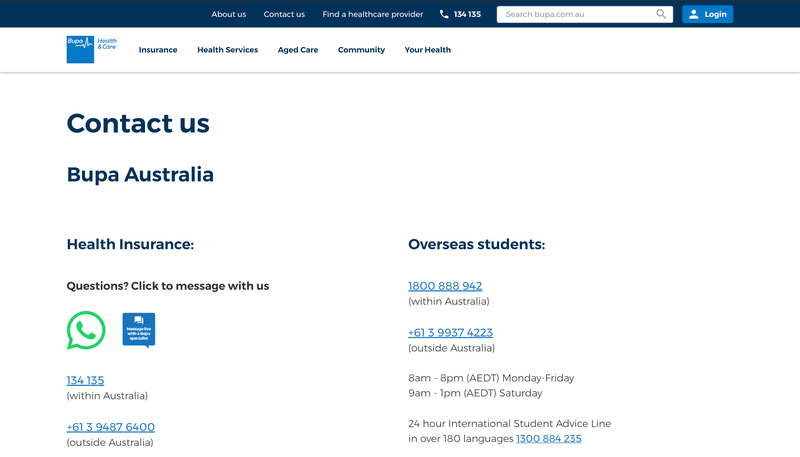
Task: Click the 134 135 link under Health Insurance
Action: (85, 380)
